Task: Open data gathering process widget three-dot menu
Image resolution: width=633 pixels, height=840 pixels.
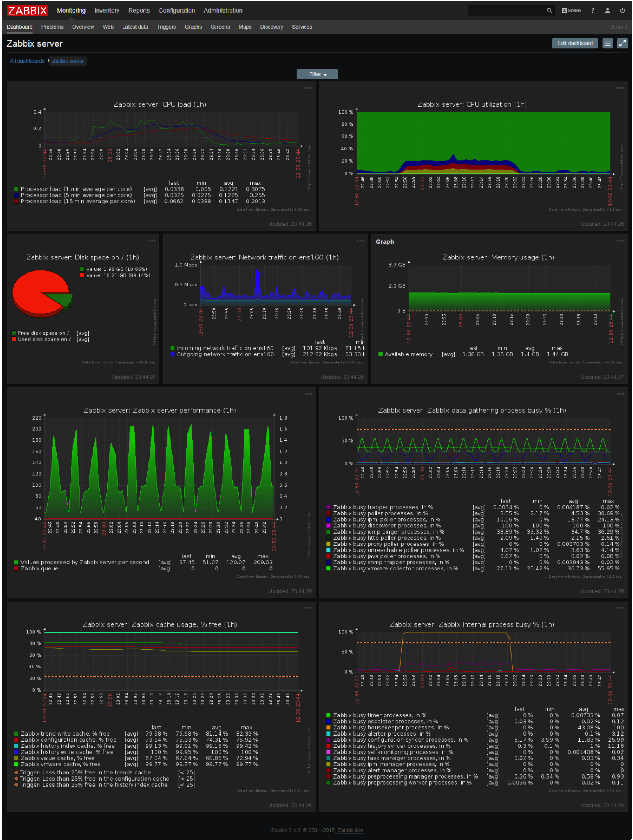Action: pos(620,394)
